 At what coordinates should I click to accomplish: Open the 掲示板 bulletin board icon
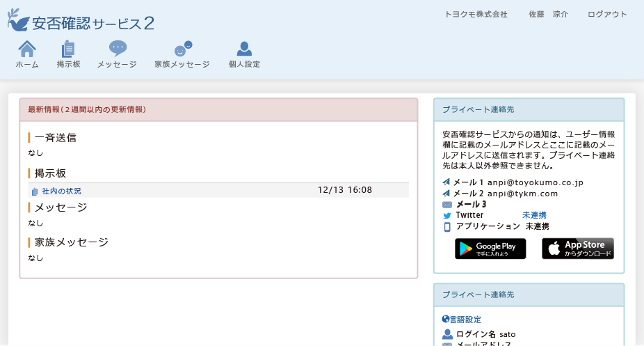click(68, 49)
